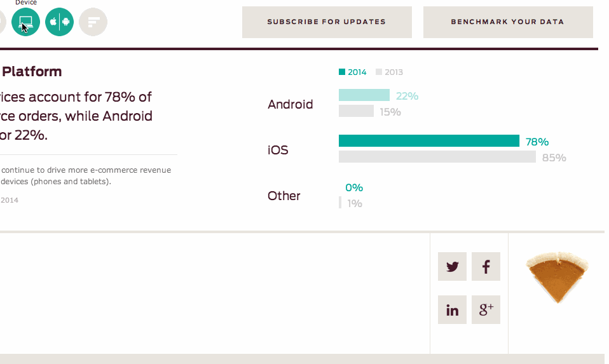Share on Twitter
The image size is (609, 364).
(x=452, y=267)
